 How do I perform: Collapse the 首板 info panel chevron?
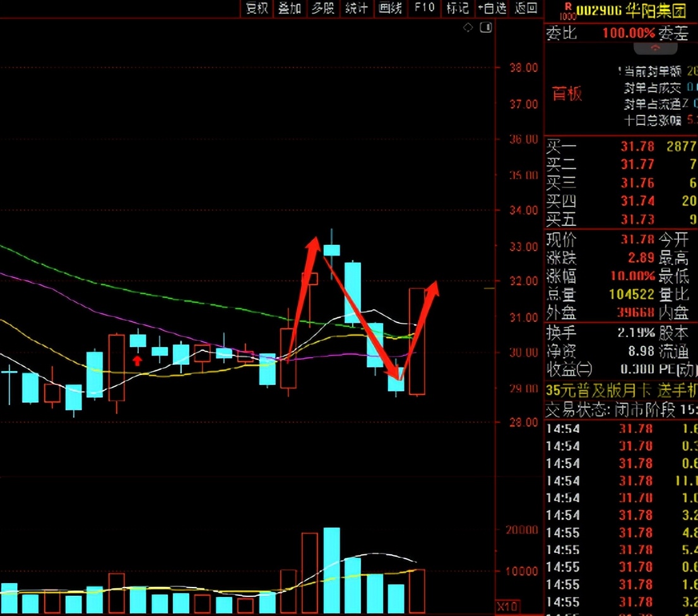point(655,47)
